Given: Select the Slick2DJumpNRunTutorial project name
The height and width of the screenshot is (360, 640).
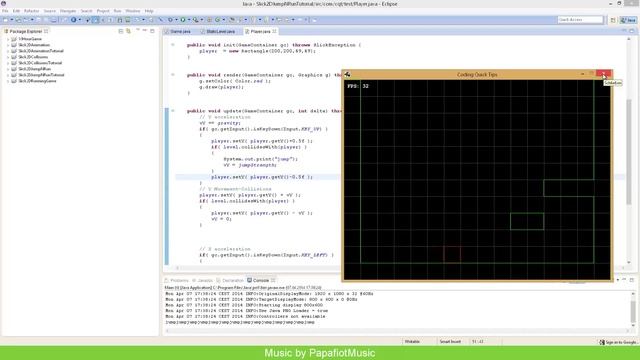Looking at the screenshot, I should point(41,75).
